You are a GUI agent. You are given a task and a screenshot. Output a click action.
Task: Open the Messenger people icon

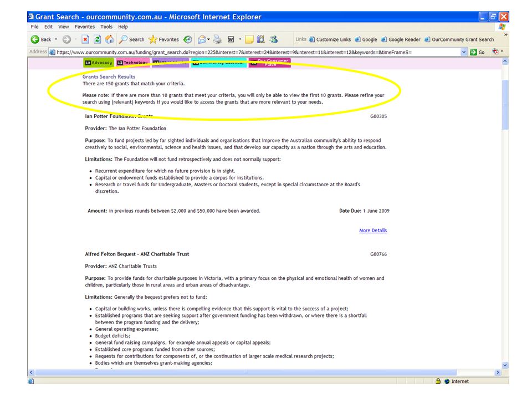[273, 39]
